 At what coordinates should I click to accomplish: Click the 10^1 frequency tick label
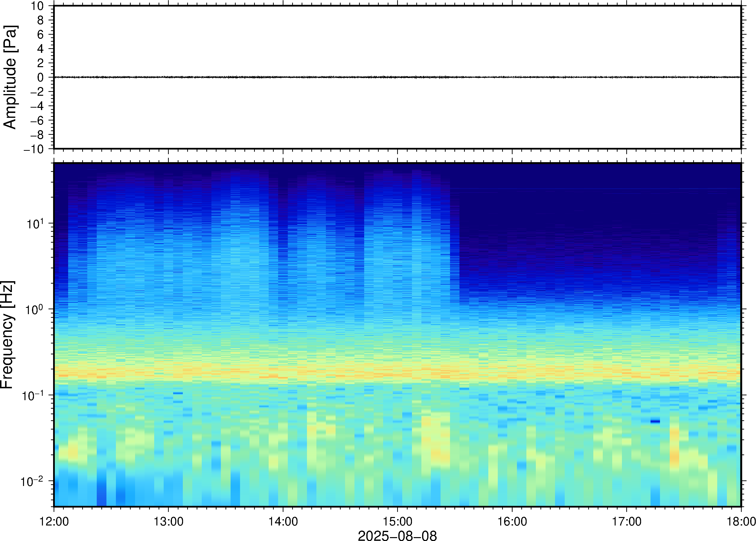(35, 223)
